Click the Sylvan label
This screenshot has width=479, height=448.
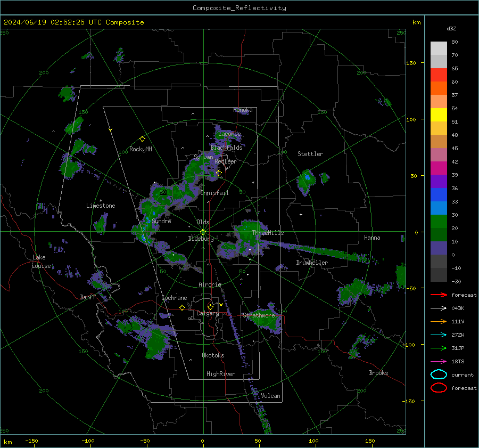(x=203, y=157)
